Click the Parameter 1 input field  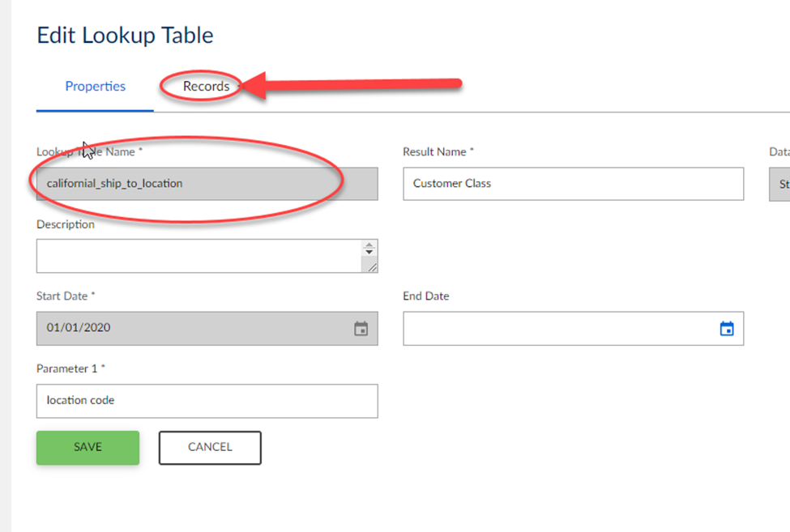pos(207,401)
